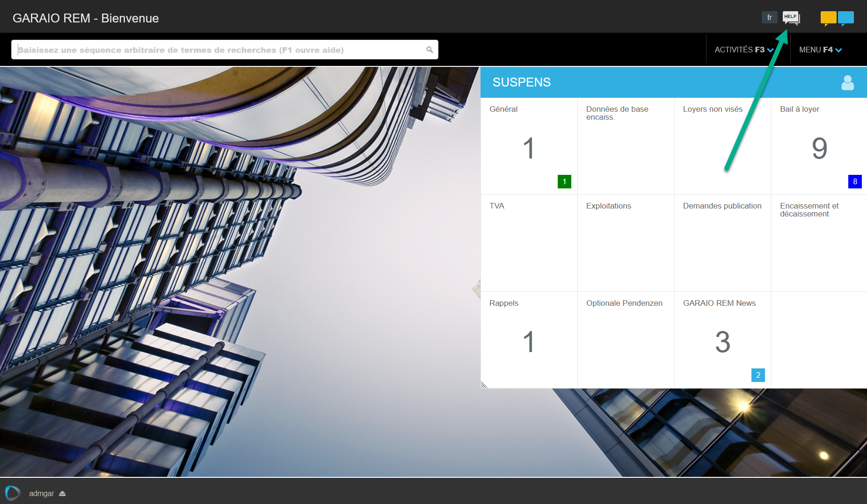Image resolution: width=867 pixels, height=504 pixels.
Task: Click the blue 8 badge in Bail à loyer
Action: click(x=854, y=181)
